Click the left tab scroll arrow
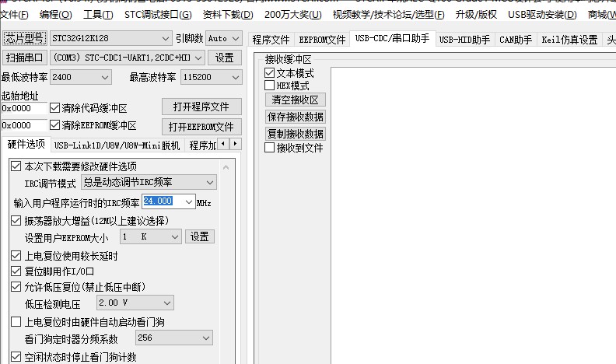 coord(223,144)
